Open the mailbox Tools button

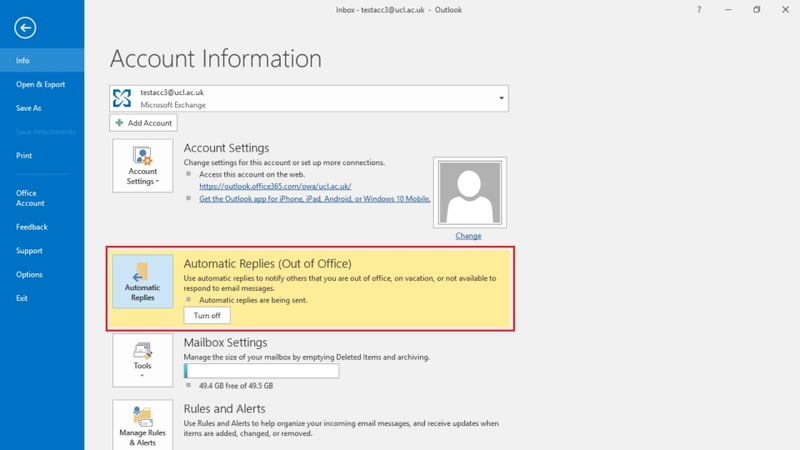(142, 360)
